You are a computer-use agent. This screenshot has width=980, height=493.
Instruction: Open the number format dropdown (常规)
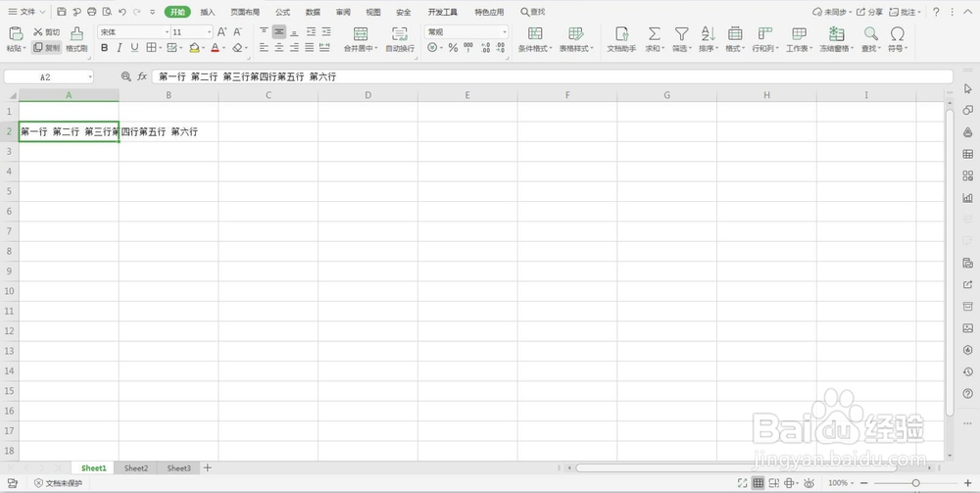pyautogui.click(x=505, y=32)
